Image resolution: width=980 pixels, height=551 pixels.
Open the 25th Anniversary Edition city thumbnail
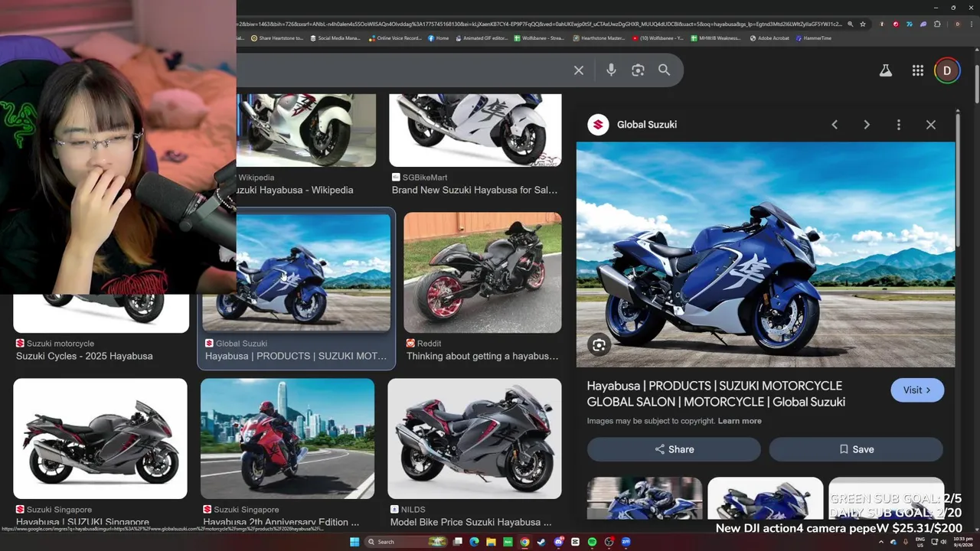[x=287, y=439]
